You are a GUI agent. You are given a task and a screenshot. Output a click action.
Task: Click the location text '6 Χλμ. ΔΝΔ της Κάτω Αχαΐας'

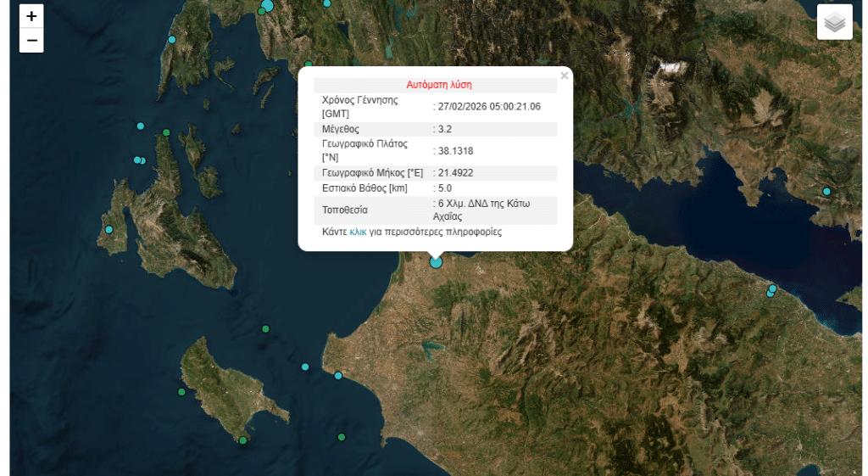point(481,210)
